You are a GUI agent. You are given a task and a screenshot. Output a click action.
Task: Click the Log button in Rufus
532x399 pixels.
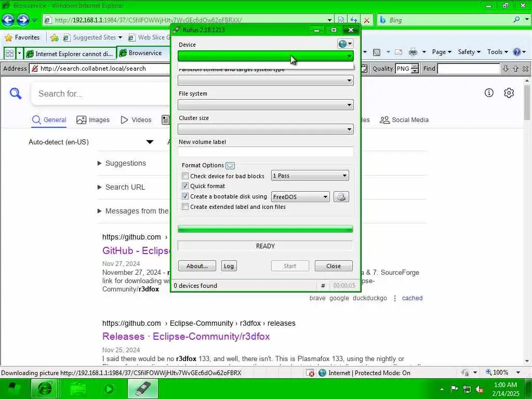coord(229,266)
